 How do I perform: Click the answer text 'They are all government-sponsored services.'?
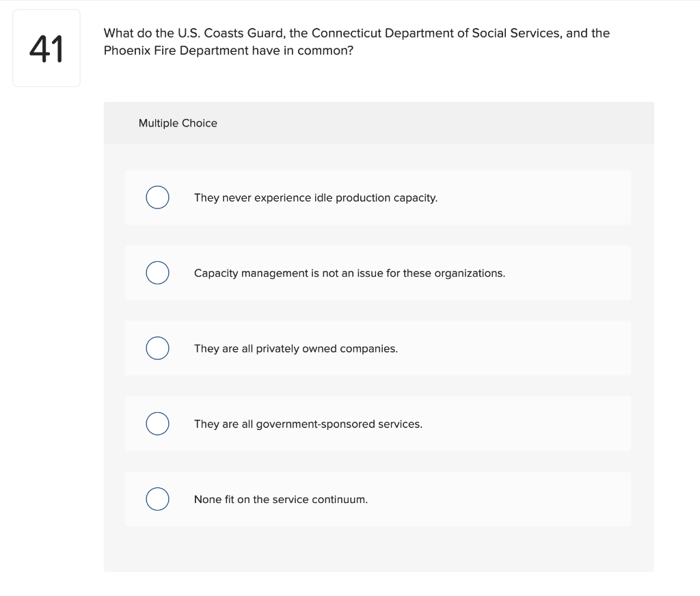(x=308, y=424)
